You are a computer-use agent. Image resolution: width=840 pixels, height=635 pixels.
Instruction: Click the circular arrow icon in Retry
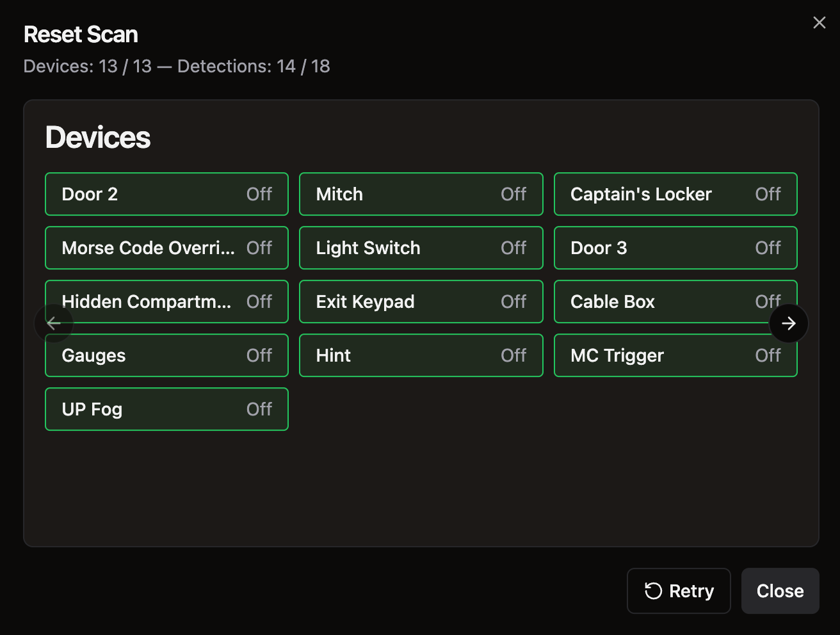point(653,591)
